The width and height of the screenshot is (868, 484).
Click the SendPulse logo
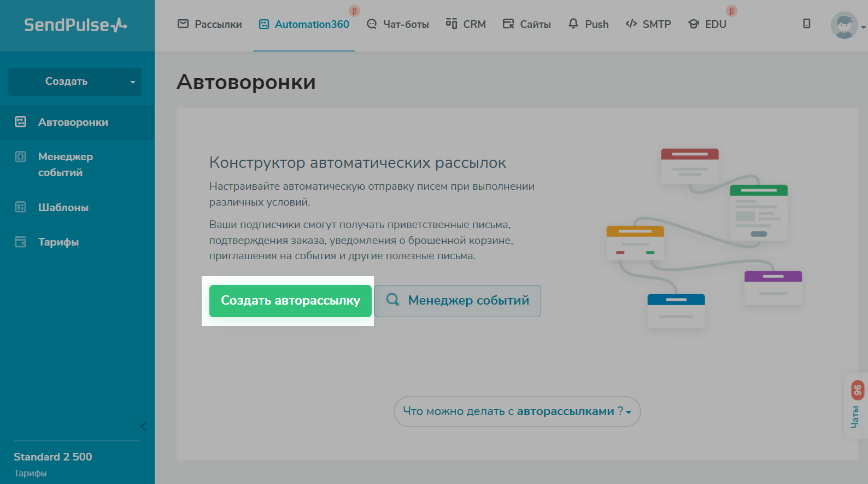point(75,25)
